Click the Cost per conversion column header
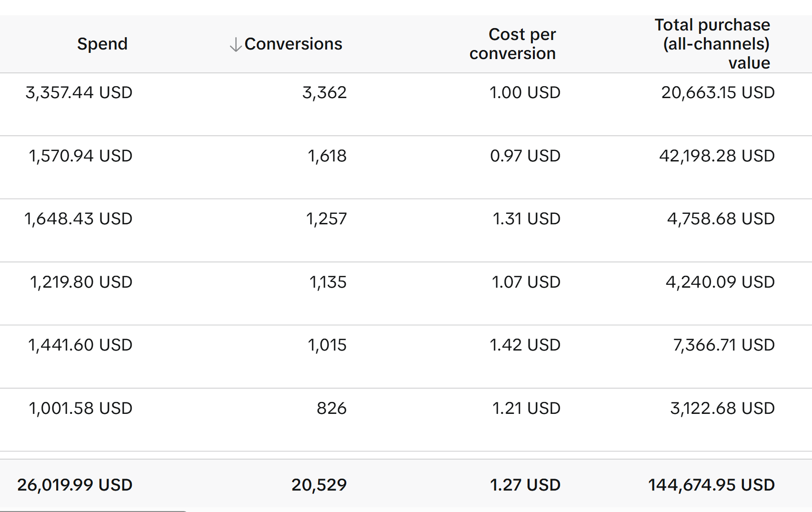 512,44
